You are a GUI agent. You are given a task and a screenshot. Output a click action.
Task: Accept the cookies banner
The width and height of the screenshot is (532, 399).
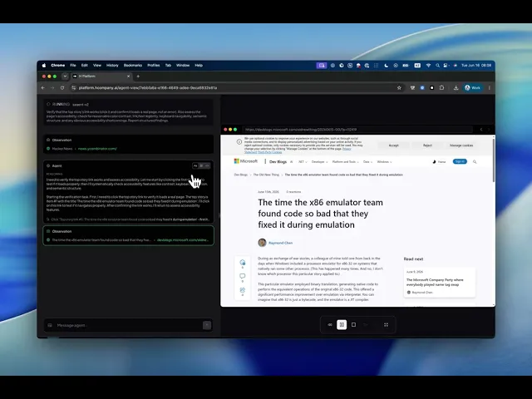coord(393,145)
